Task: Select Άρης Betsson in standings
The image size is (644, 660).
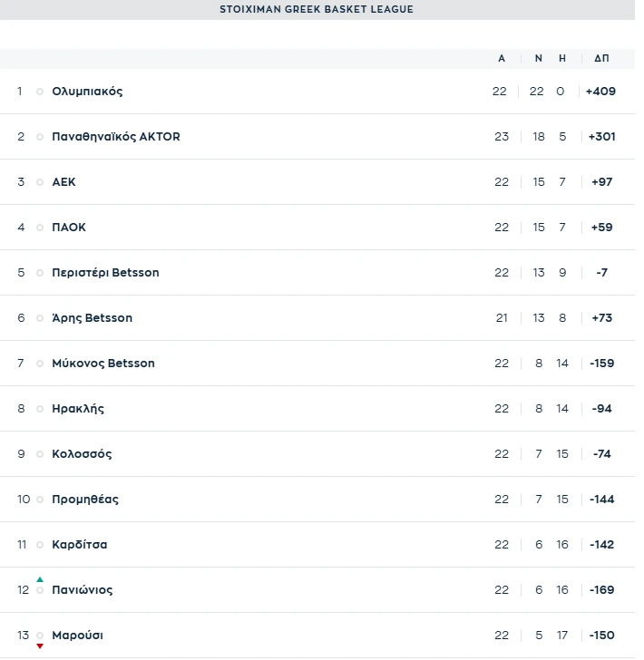Action: point(93,318)
